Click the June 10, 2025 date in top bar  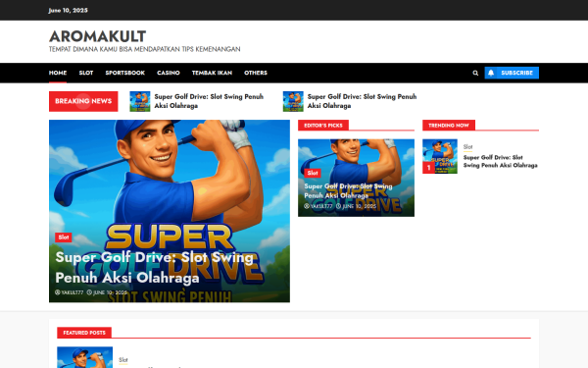click(69, 11)
